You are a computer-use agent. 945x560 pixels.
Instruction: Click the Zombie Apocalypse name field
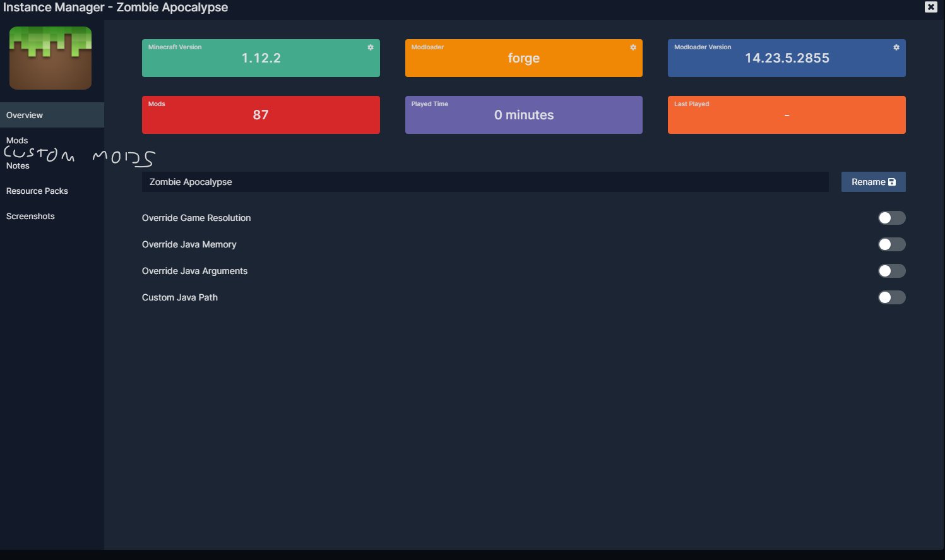(442, 181)
